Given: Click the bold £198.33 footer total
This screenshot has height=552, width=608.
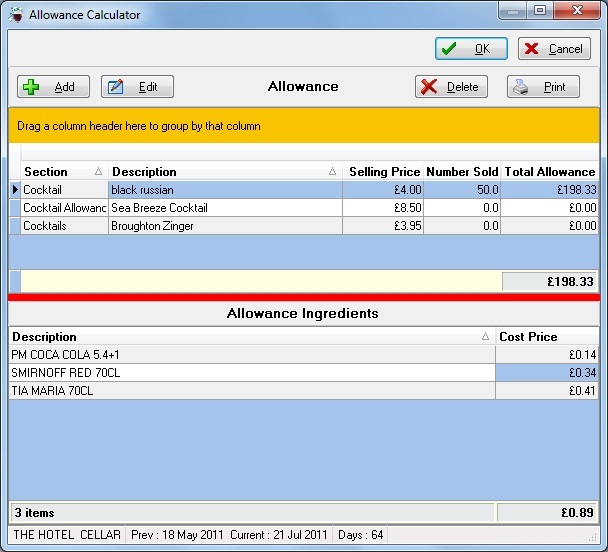Looking at the screenshot, I should tap(550, 281).
